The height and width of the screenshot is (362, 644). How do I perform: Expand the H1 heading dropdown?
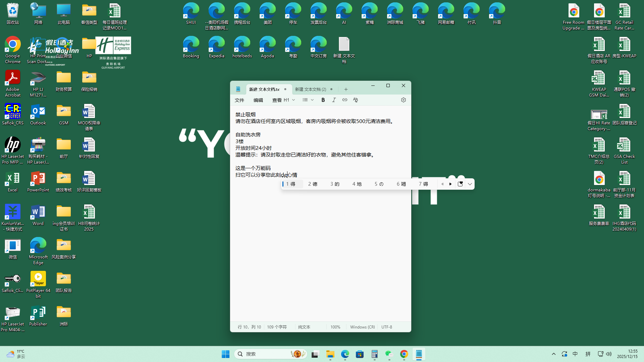tap(293, 100)
